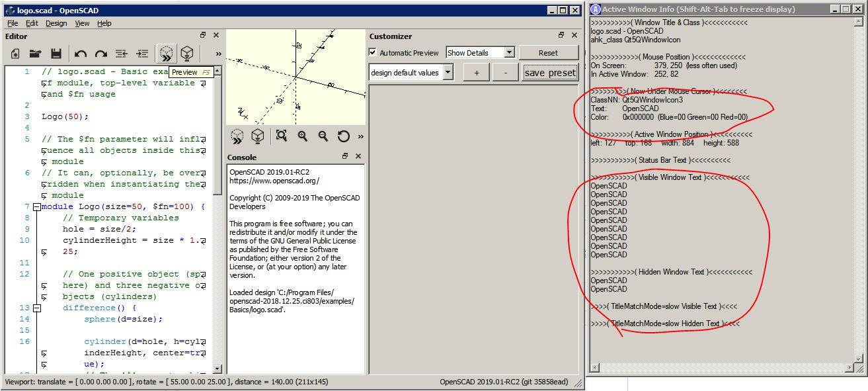Render model from 3D viewport toolbar
The height and width of the screenshot is (391, 868).
tap(258, 136)
